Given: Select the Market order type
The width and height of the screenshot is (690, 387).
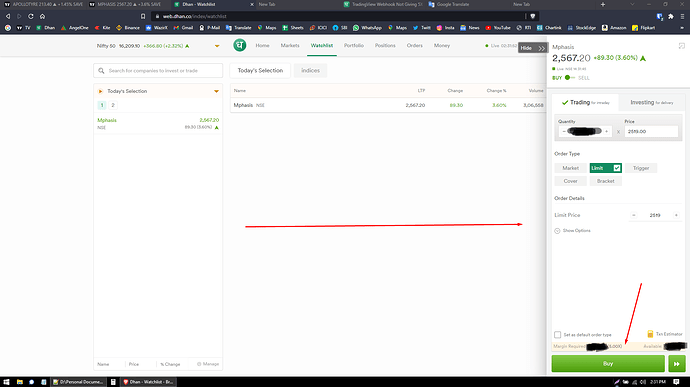Looking at the screenshot, I should (570, 168).
